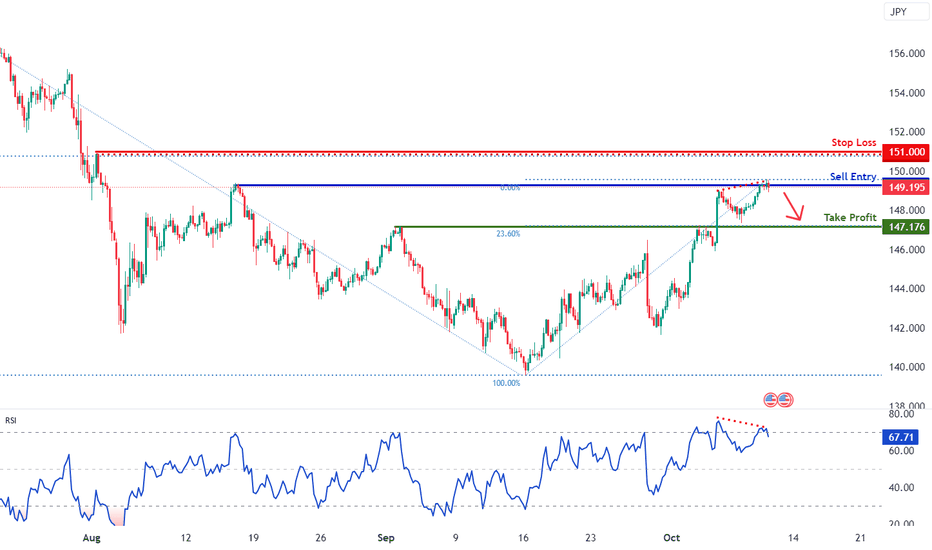The image size is (932, 550).
Task: Click the right US flag economic event icon
Action: tap(785, 400)
